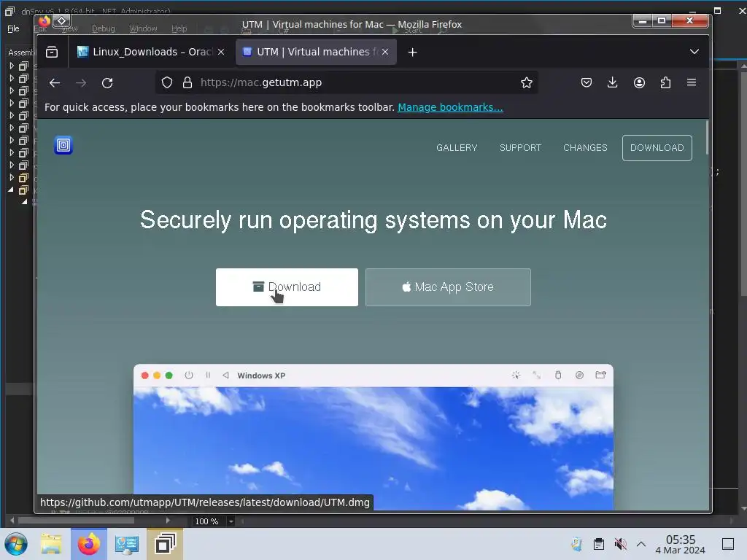
Task: Open the CHANGES page link
Action: (x=585, y=148)
